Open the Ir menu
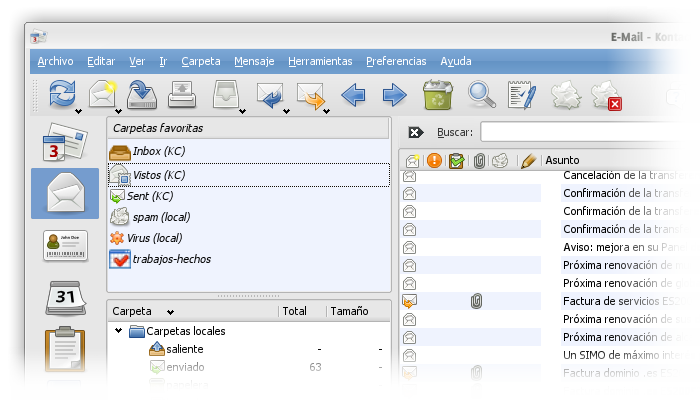Screen dimensions: 700x400 pyautogui.click(x=163, y=61)
